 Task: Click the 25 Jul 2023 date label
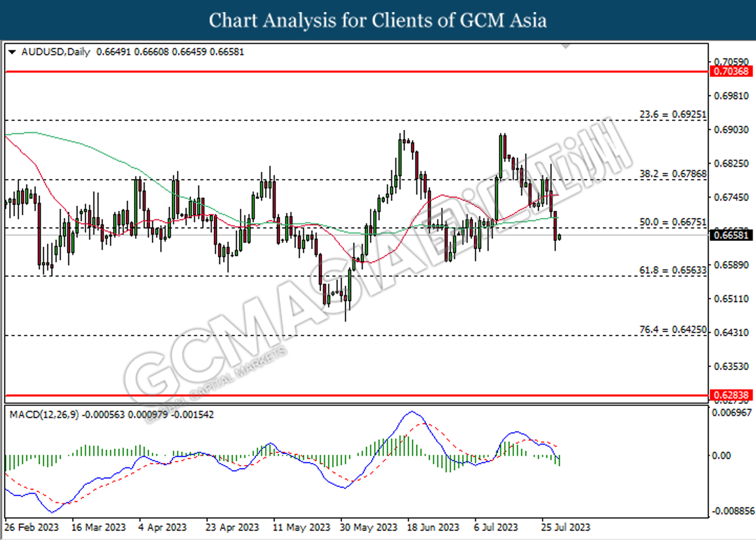[x=565, y=527]
